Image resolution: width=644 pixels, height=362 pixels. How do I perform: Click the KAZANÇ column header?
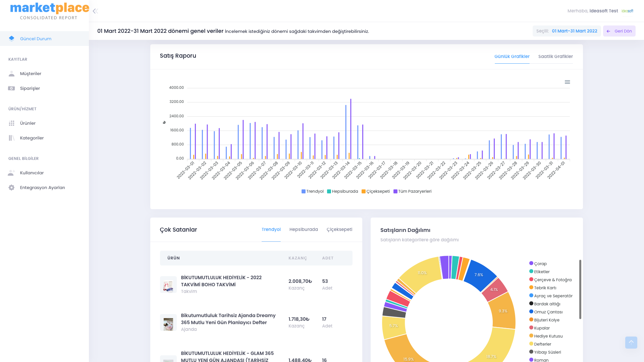[x=298, y=258]
